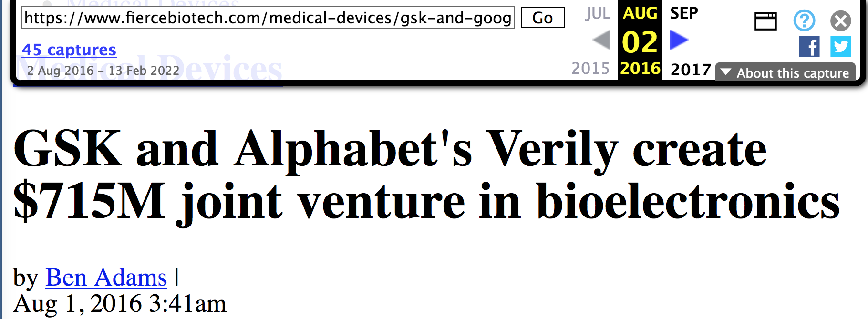Expand the About this capture dropdown
868x319 pixels.
tap(785, 73)
